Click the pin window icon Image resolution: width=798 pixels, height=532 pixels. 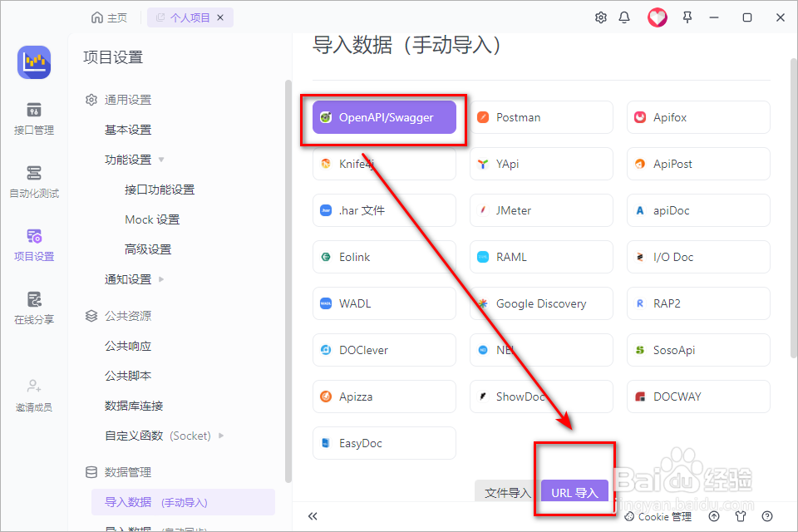(687, 17)
